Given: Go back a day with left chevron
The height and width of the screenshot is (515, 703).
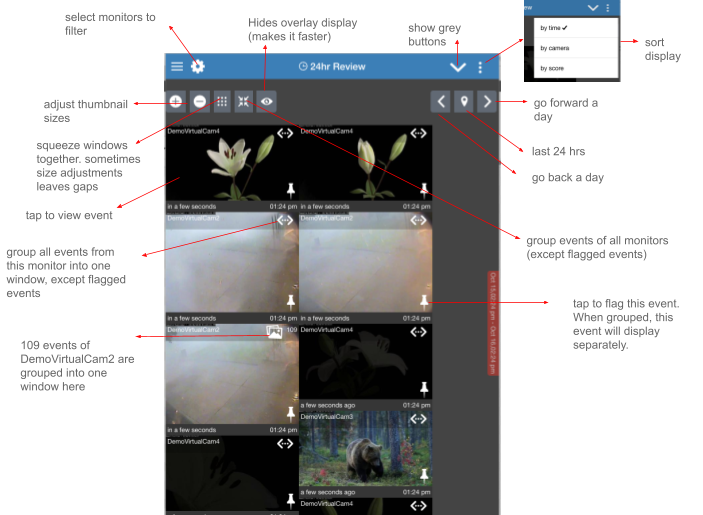Looking at the screenshot, I should coord(441,102).
